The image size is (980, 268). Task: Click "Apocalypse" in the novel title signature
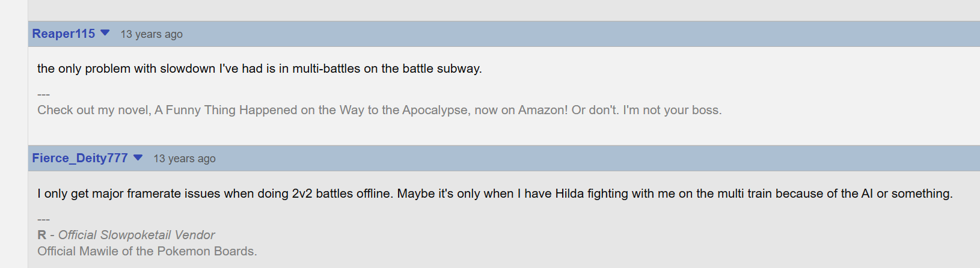pyautogui.click(x=435, y=110)
